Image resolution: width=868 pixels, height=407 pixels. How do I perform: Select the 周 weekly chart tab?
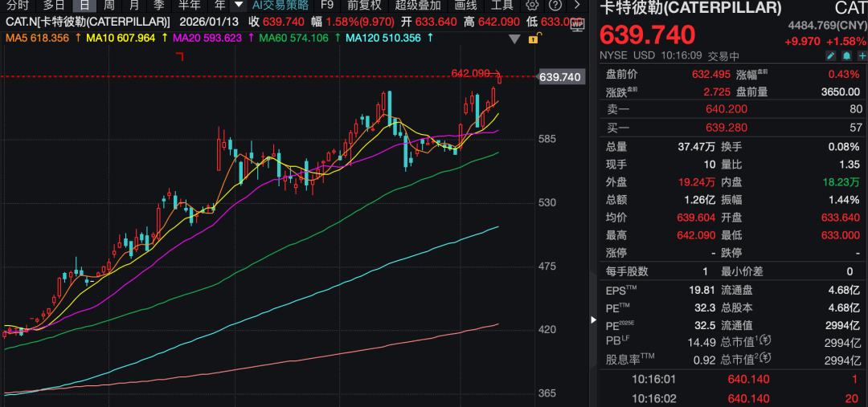click(x=108, y=4)
